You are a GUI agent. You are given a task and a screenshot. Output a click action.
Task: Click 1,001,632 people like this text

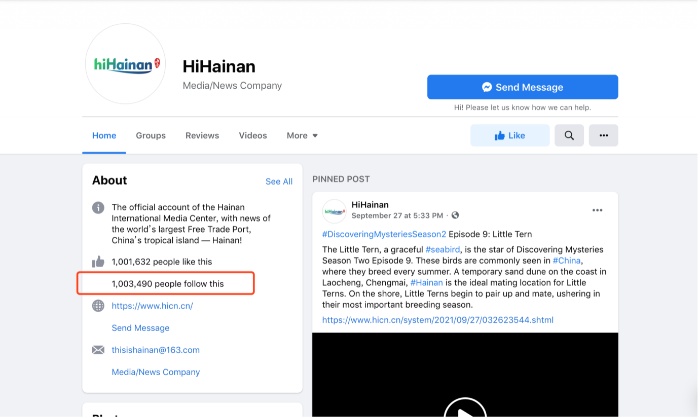click(162, 262)
